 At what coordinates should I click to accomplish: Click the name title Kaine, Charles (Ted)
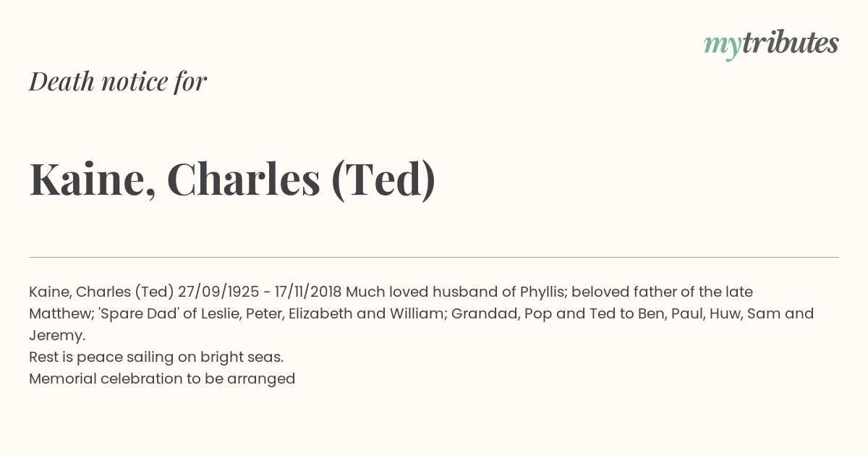click(232, 180)
